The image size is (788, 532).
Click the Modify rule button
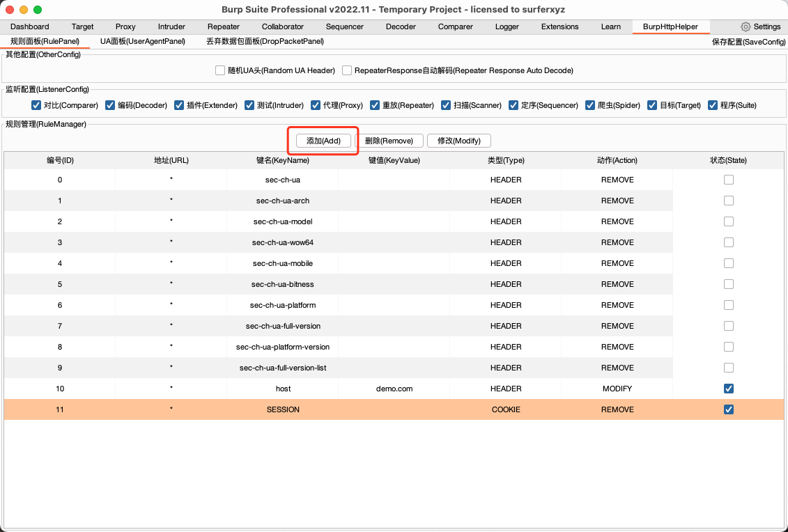pyautogui.click(x=459, y=141)
